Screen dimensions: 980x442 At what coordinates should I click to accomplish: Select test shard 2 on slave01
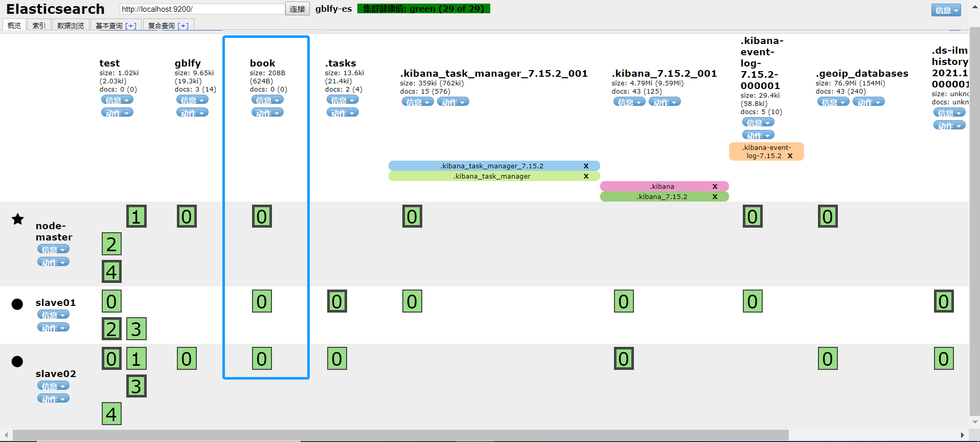[x=111, y=329]
